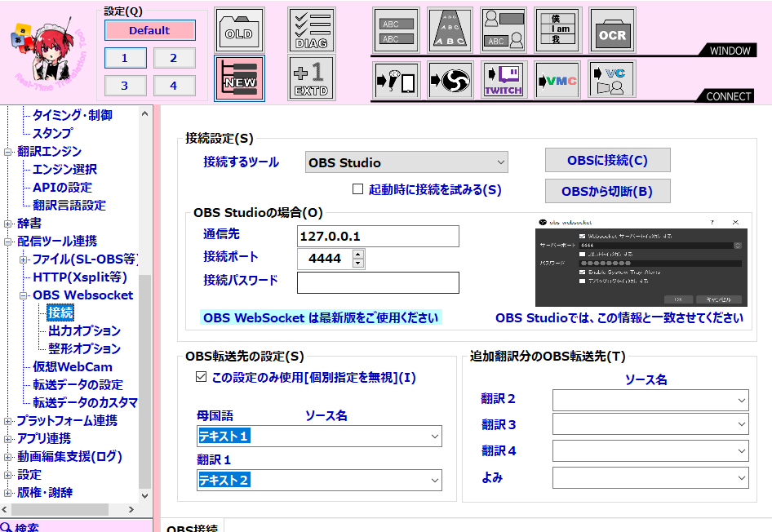Switch to settings preset 1
Viewport: 772px width, 532px height.
pos(125,58)
